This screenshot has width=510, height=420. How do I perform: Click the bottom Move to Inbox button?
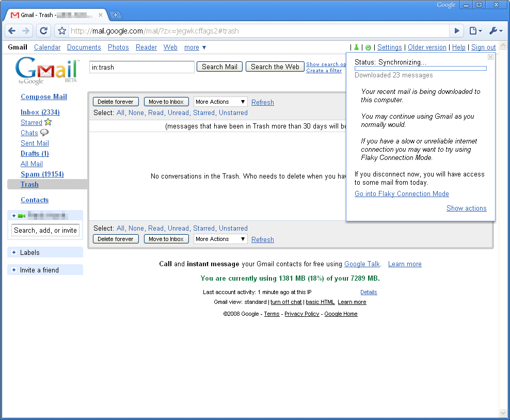pyautogui.click(x=166, y=239)
